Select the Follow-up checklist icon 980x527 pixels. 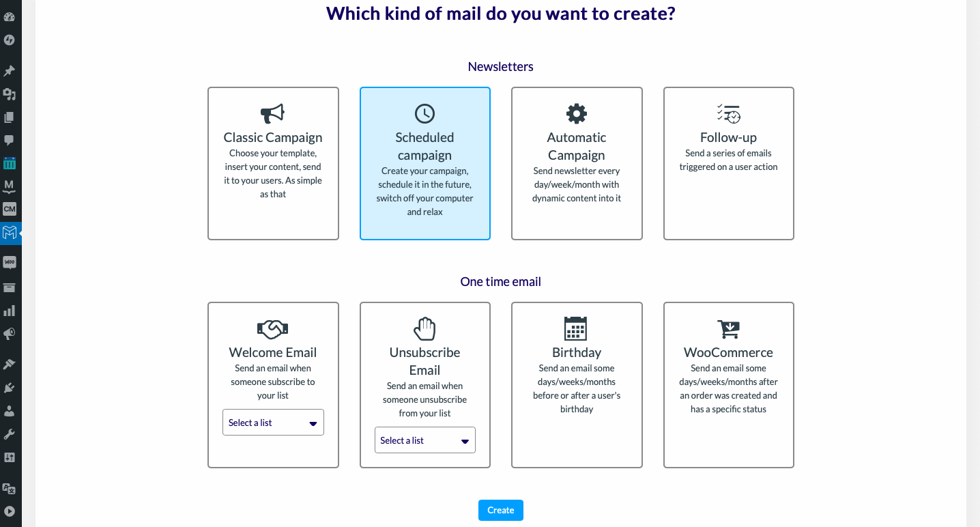click(x=729, y=113)
